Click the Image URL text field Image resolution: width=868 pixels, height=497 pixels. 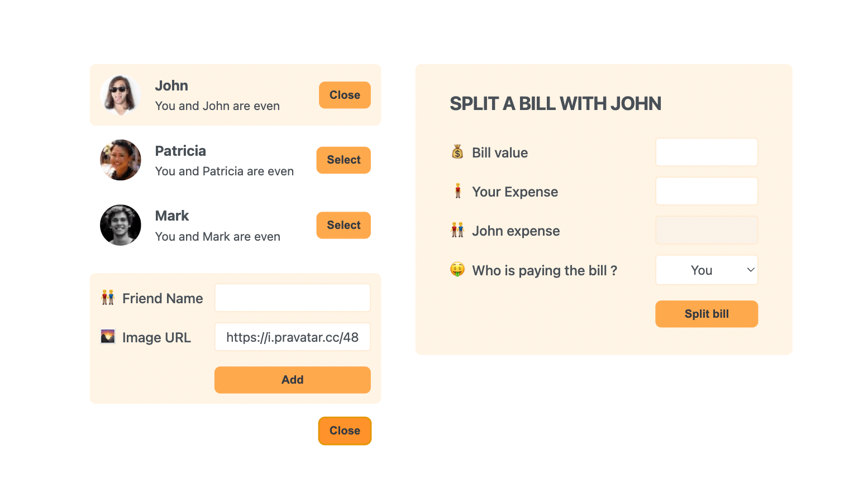tap(293, 337)
